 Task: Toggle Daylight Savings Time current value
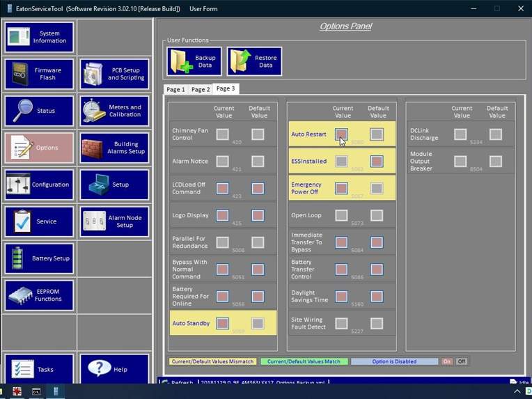click(341, 297)
